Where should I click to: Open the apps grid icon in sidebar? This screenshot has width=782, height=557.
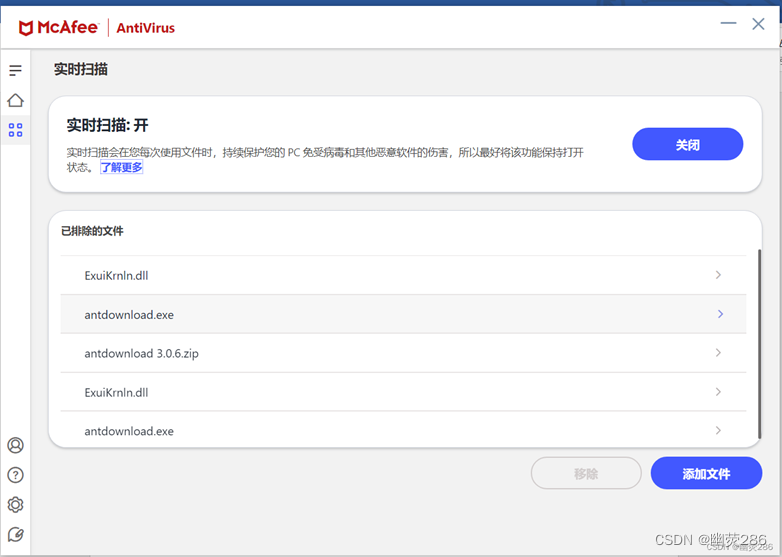[15, 130]
